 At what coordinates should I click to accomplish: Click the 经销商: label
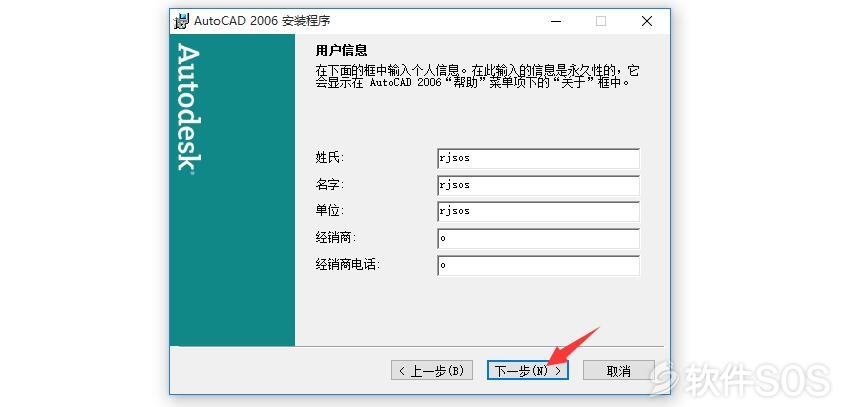(x=336, y=238)
